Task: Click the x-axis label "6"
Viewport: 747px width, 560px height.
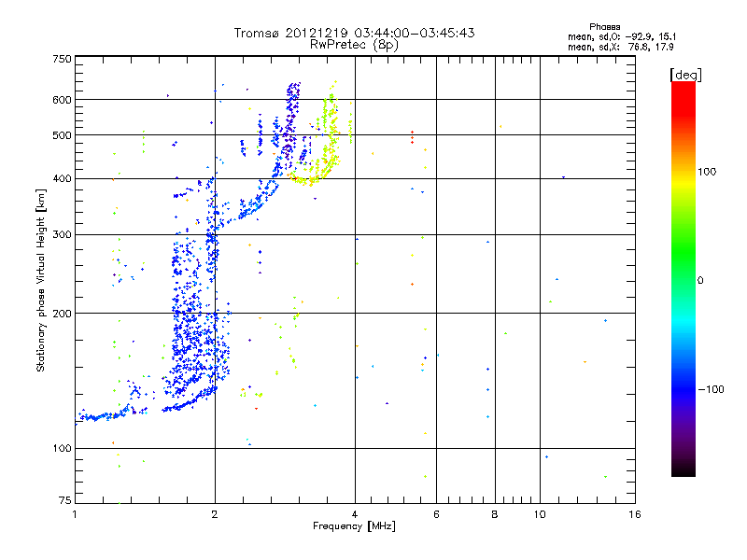Action: [436, 514]
